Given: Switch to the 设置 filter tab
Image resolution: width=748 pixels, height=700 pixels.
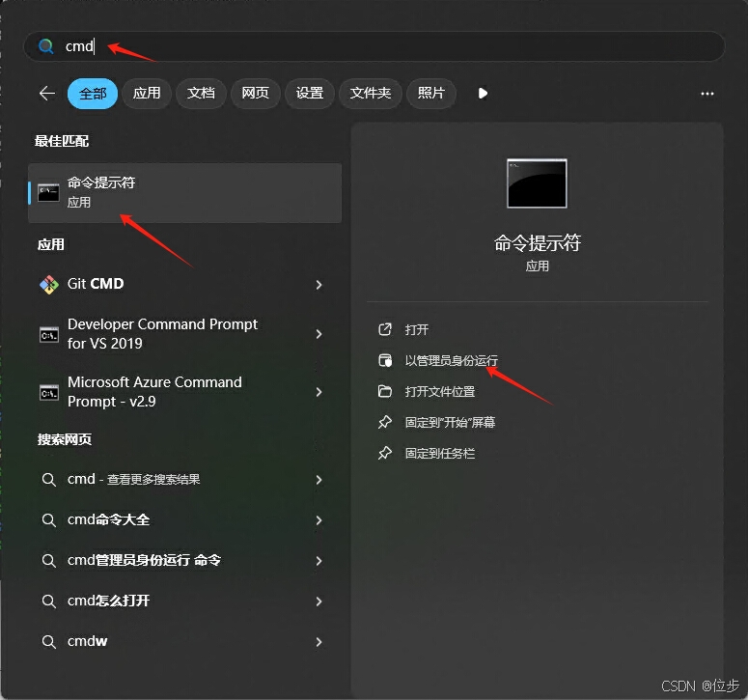Looking at the screenshot, I should [x=310, y=94].
